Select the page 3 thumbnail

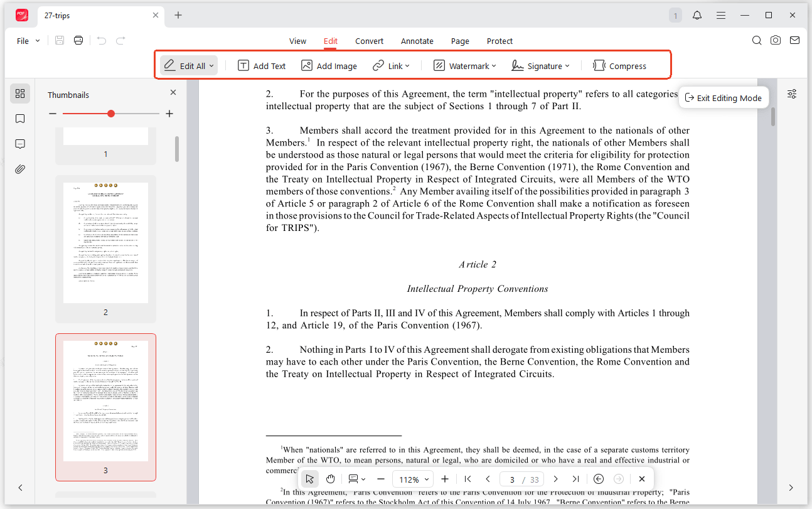[x=105, y=402]
